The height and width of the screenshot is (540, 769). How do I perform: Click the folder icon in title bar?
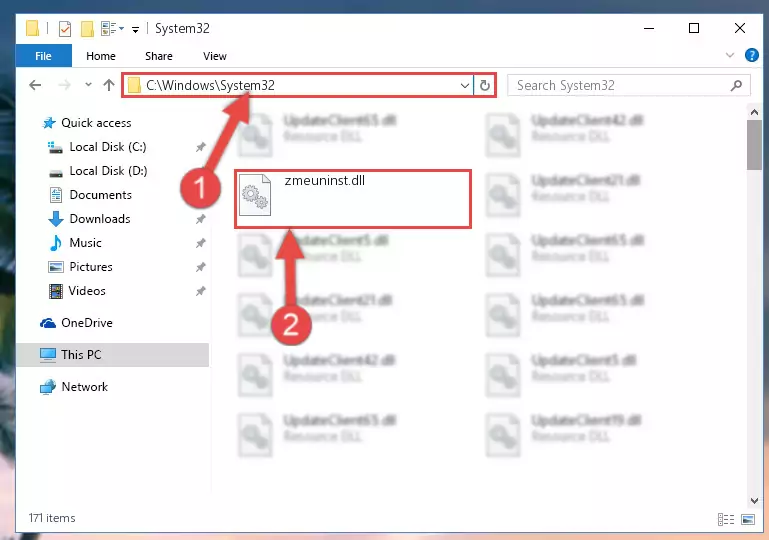(32, 28)
